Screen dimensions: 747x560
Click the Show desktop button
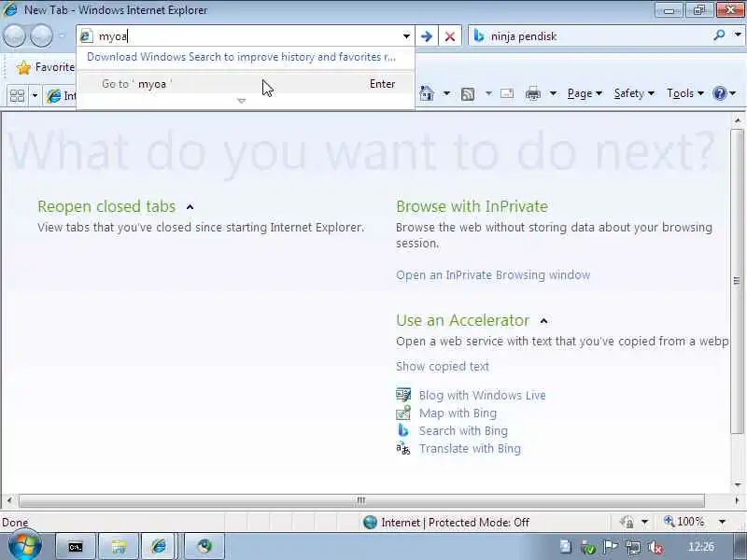(740, 547)
